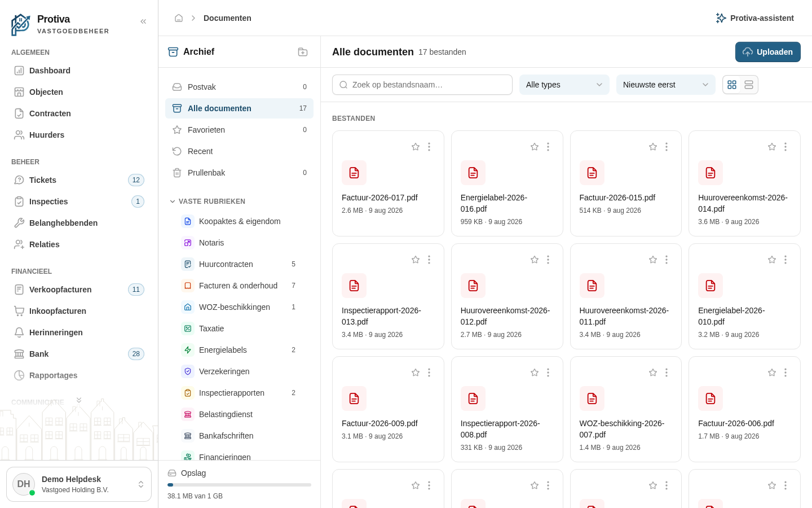Star Energielabel-2026-016.pdf as favorite
Viewport: 812px width, 508px height.
pos(535,147)
